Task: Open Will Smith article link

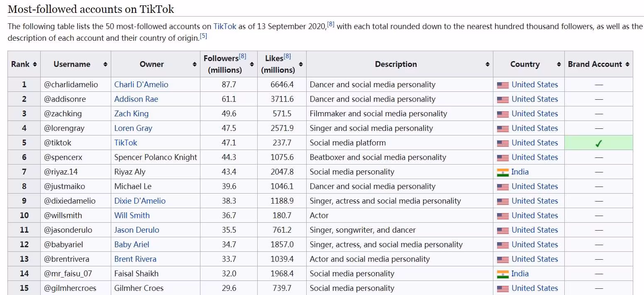Action: (132, 216)
